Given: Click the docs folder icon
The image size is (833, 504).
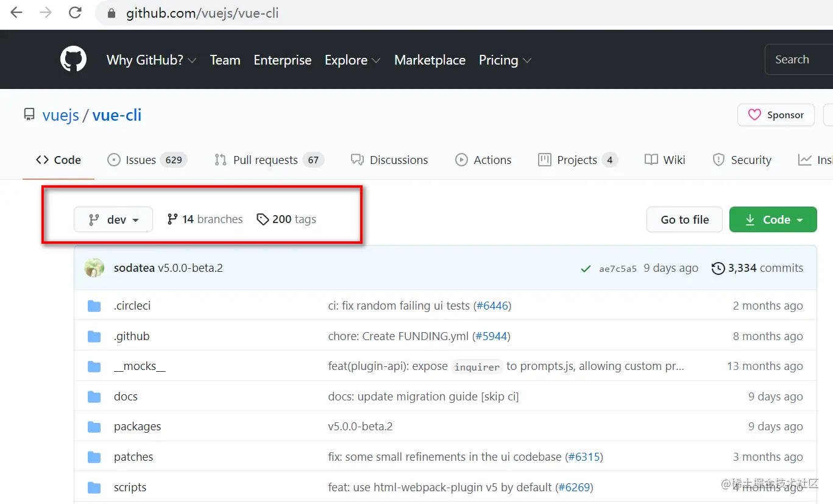Looking at the screenshot, I should point(94,397).
